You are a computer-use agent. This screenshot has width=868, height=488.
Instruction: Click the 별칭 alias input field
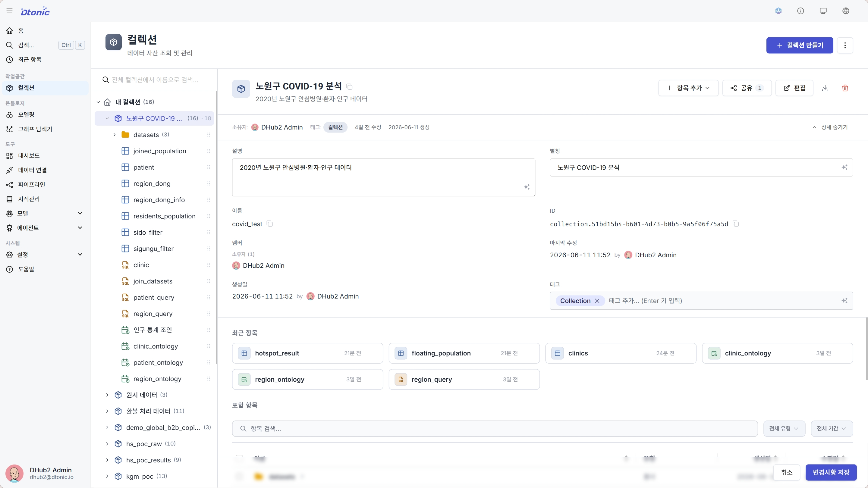[x=701, y=167]
